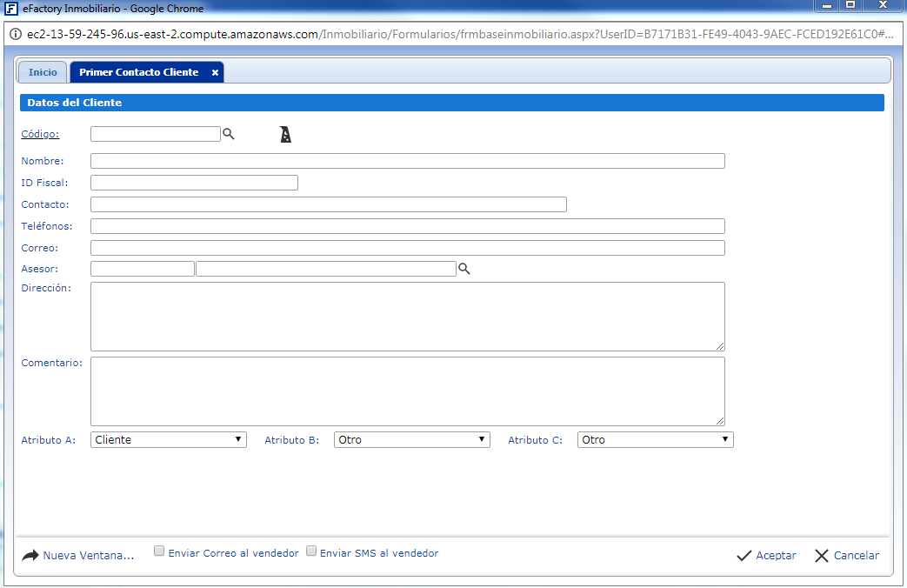907x588 pixels.
Task: Enable Enviar Correo al vendedor checkbox
Action: click(x=159, y=551)
